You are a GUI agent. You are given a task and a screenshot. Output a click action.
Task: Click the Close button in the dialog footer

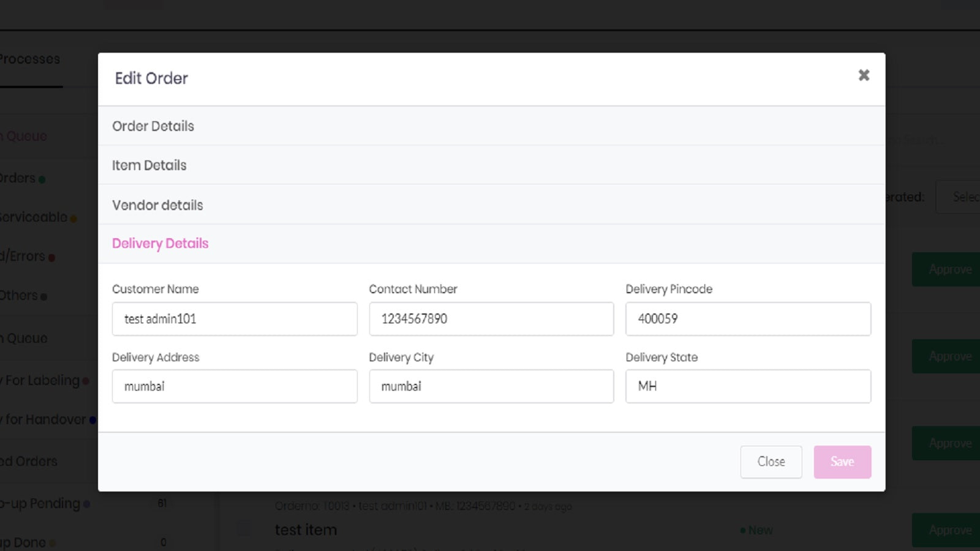pos(771,462)
